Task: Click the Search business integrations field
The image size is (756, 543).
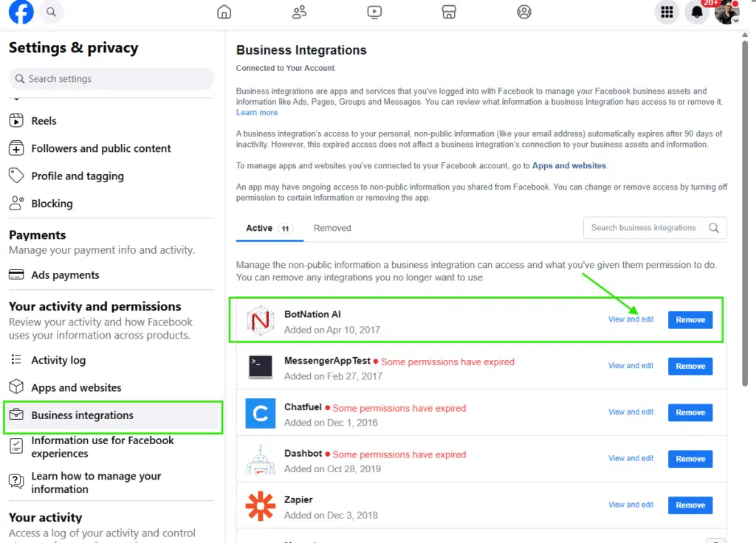Action: (x=644, y=228)
